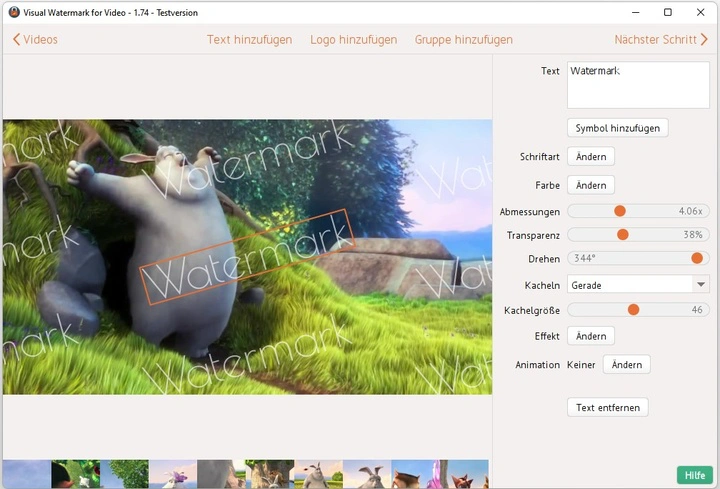Choose Gruppe hinzufügen in the top bar
The width and height of the screenshot is (720, 489).
point(464,39)
